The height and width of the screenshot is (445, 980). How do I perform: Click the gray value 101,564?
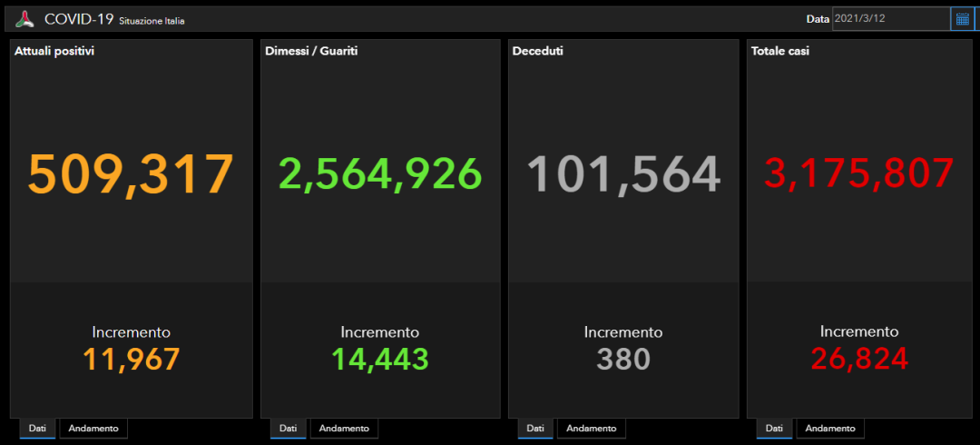(x=623, y=174)
